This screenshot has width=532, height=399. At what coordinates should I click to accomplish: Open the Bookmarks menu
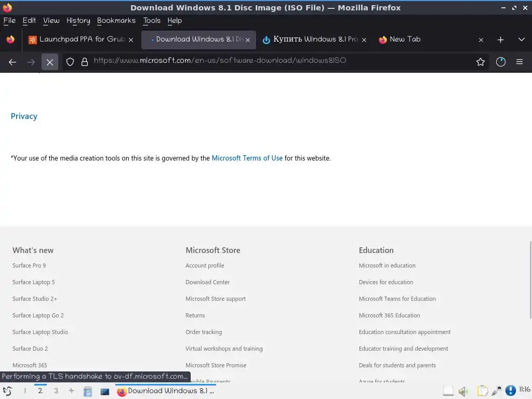pos(116,21)
